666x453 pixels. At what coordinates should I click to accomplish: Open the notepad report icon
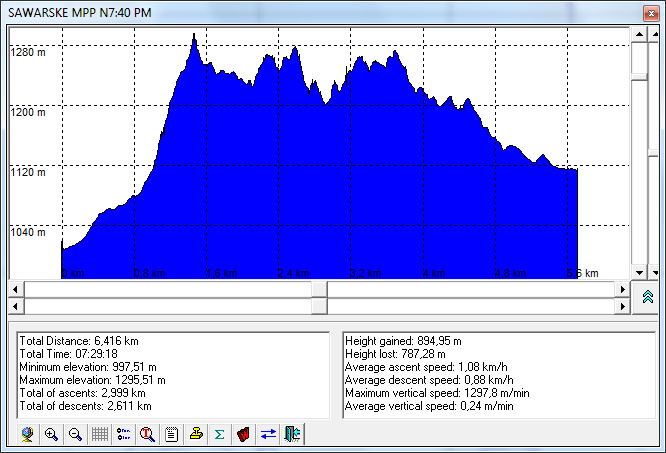(172, 434)
